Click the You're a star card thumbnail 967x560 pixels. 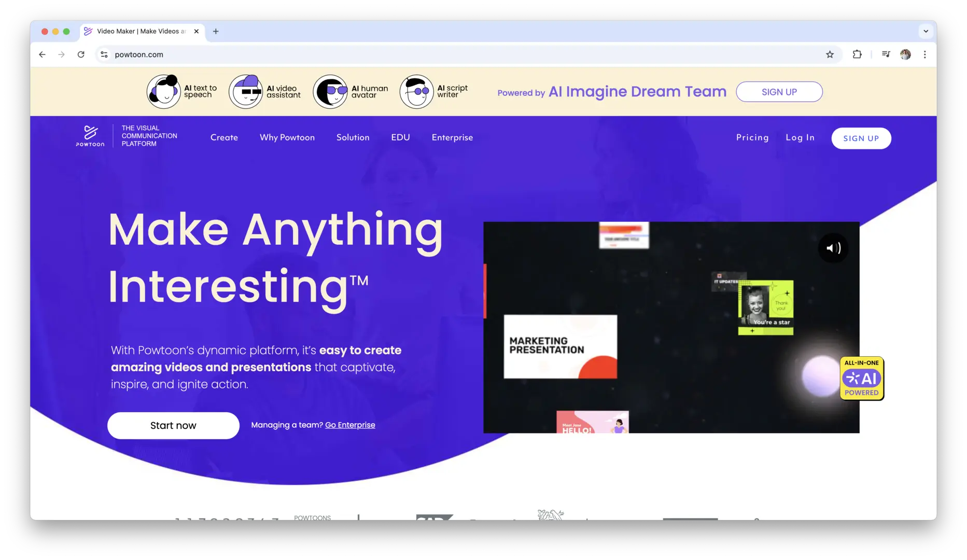(765, 307)
